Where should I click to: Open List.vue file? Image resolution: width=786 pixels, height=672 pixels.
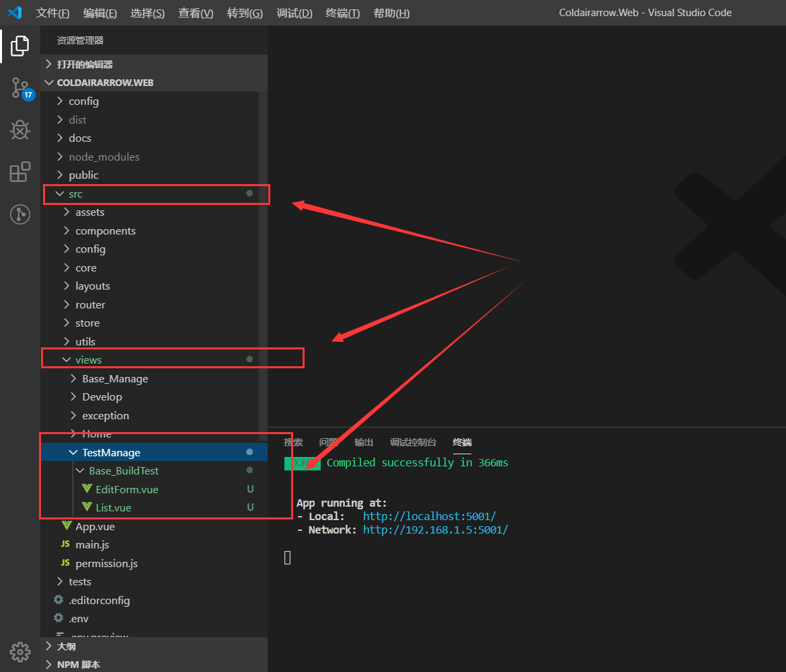coord(113,507)
